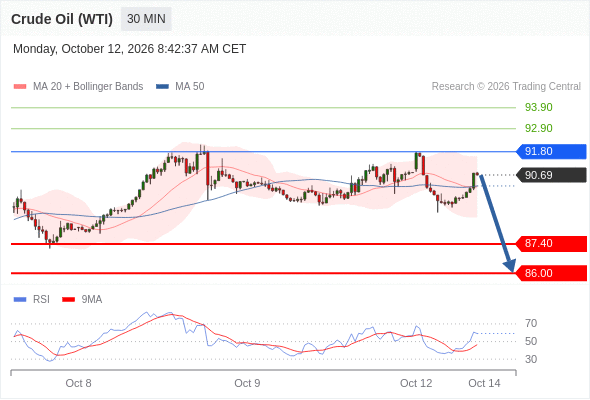Click the 9MA legend label

92,300
